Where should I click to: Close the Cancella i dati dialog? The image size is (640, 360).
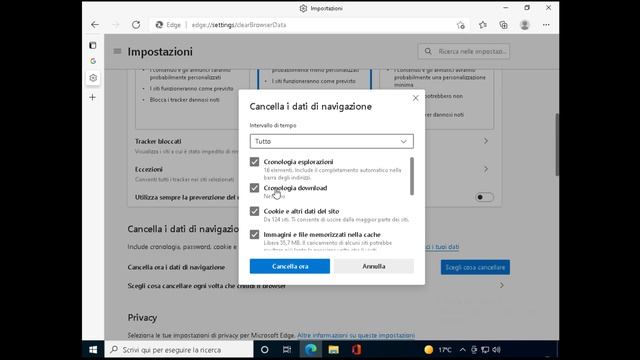tap(416, 98)
